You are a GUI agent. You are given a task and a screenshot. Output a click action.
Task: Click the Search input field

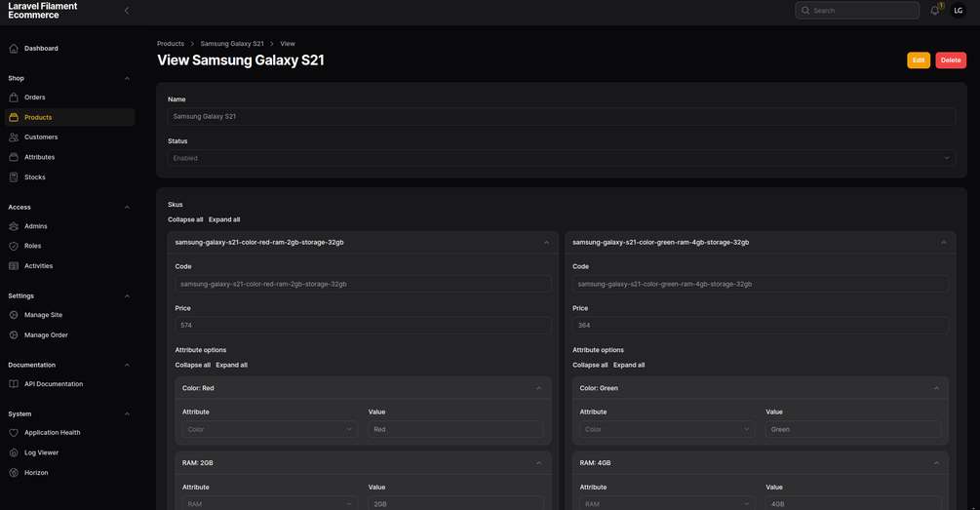(x=857, y=10)
